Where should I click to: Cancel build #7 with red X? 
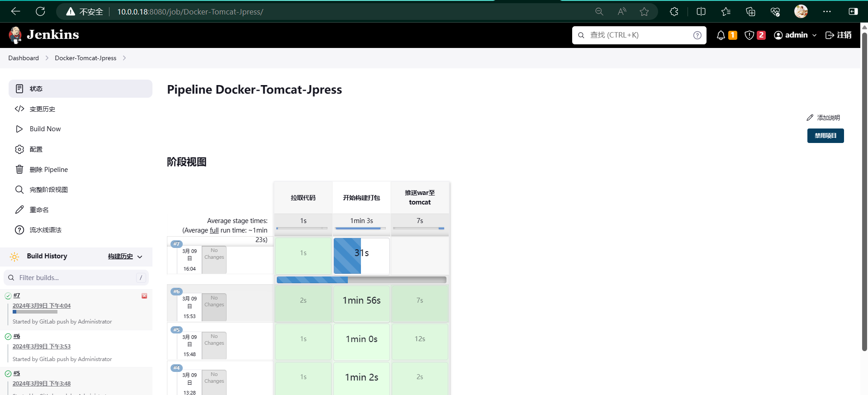click(x=144, y=296)
